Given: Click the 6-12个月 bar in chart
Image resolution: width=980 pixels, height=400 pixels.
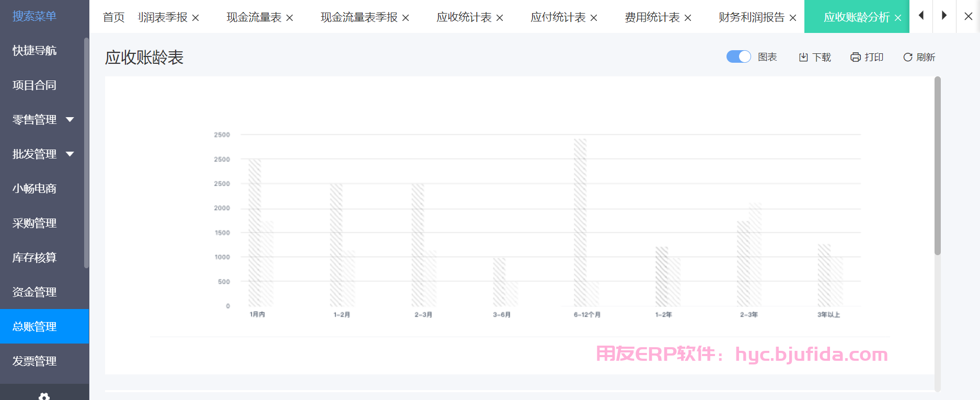Looking at the screenshot, I should pos(580,222).
